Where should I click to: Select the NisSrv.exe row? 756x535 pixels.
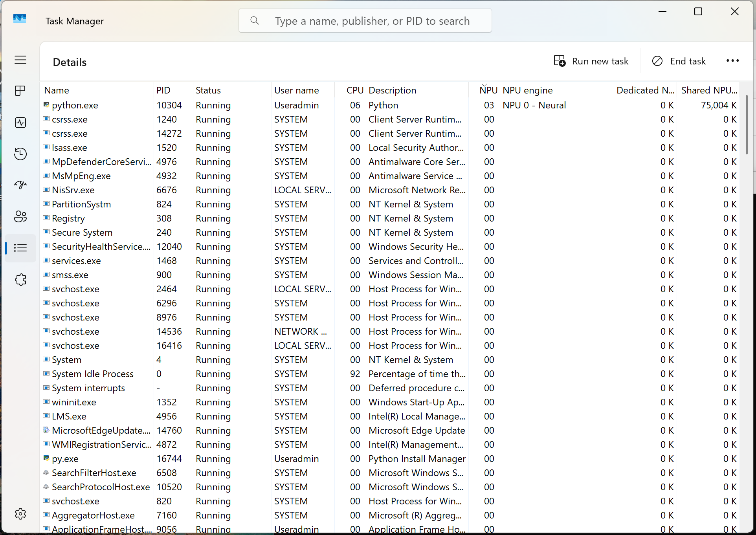coord(390,190)
